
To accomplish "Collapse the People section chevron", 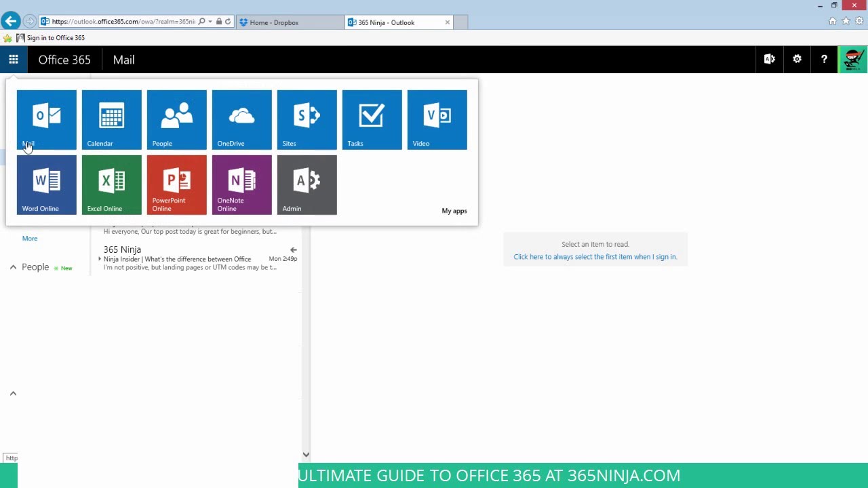I will (13, 268).
